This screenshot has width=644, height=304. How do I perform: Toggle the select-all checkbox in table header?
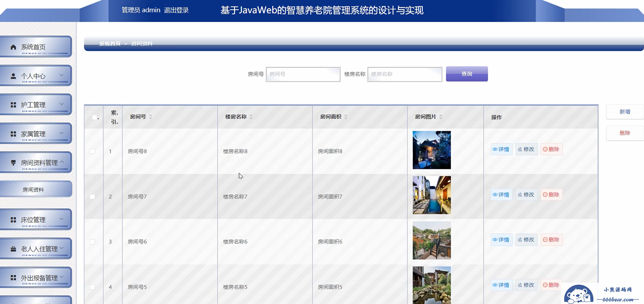point(94,117)
